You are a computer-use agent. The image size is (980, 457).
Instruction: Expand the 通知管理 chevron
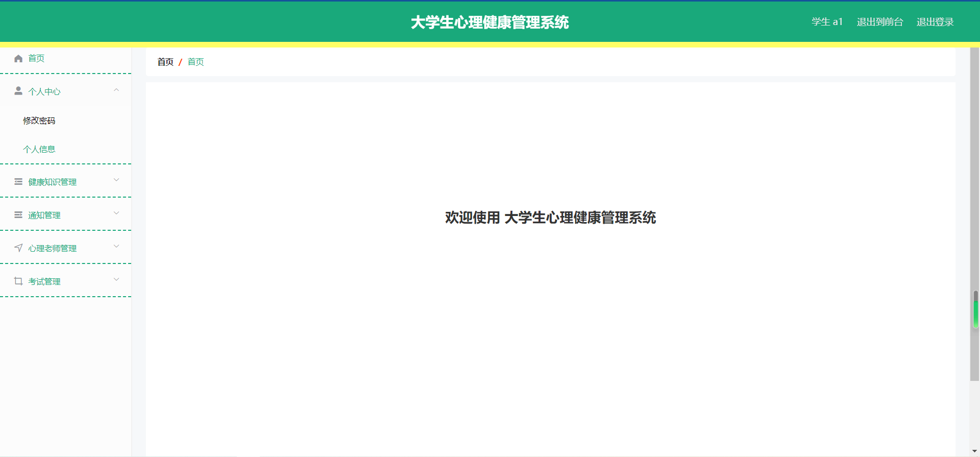click(x=116, y=213)
